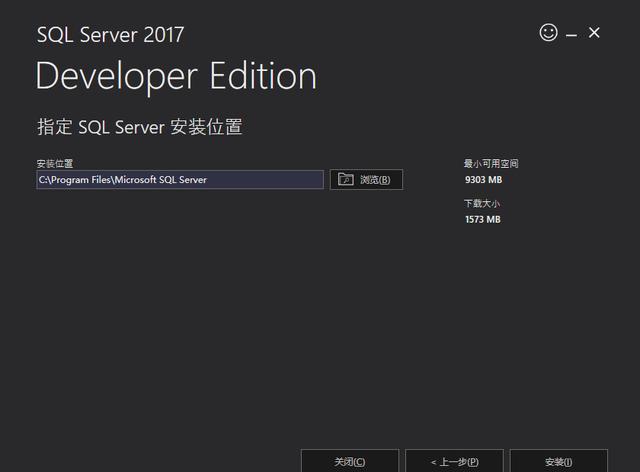640x472 pixels.
Task: Close the installer with the X icon
Action: click(x=594, y=33)
